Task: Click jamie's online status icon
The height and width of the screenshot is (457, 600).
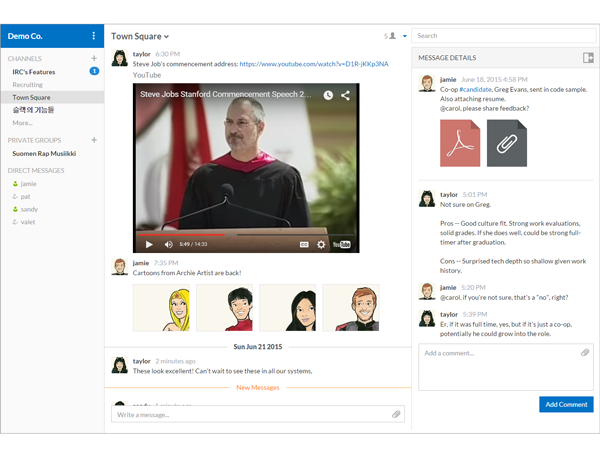Action: point(15,184)
